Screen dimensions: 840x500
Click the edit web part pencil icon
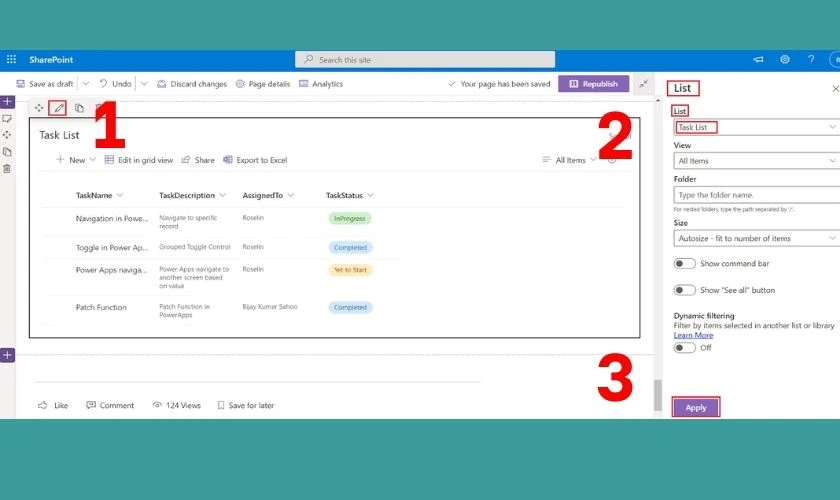(x=58, y=108)
